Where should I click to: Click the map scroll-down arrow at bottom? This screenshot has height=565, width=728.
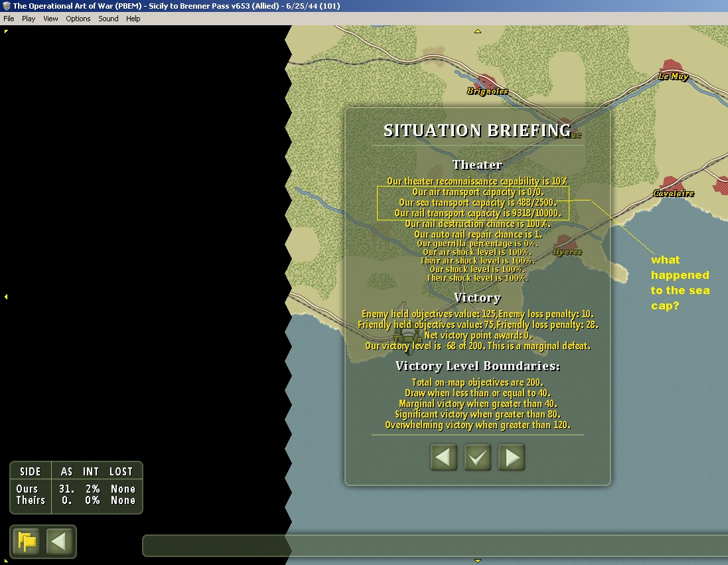[x=478, y=561]
